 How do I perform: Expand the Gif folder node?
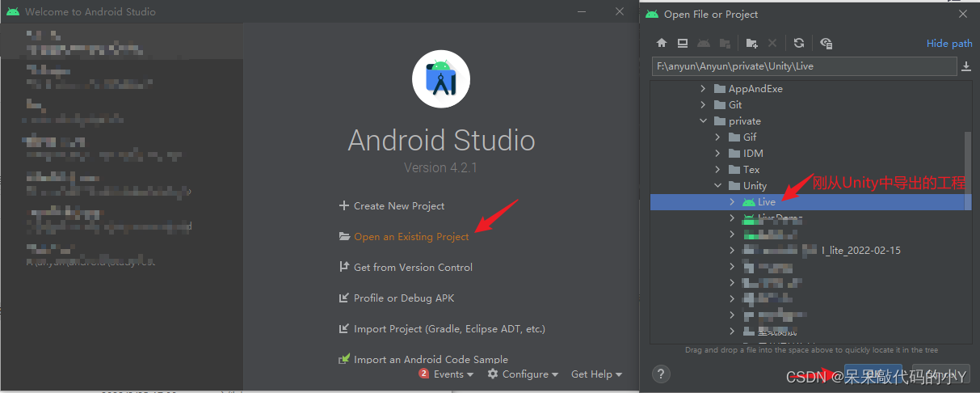click(718, 137)
